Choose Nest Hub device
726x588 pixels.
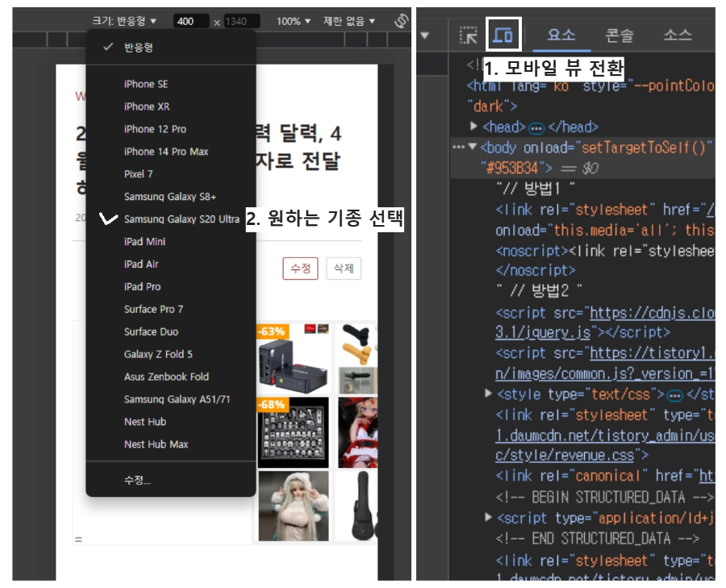point(171,422)
